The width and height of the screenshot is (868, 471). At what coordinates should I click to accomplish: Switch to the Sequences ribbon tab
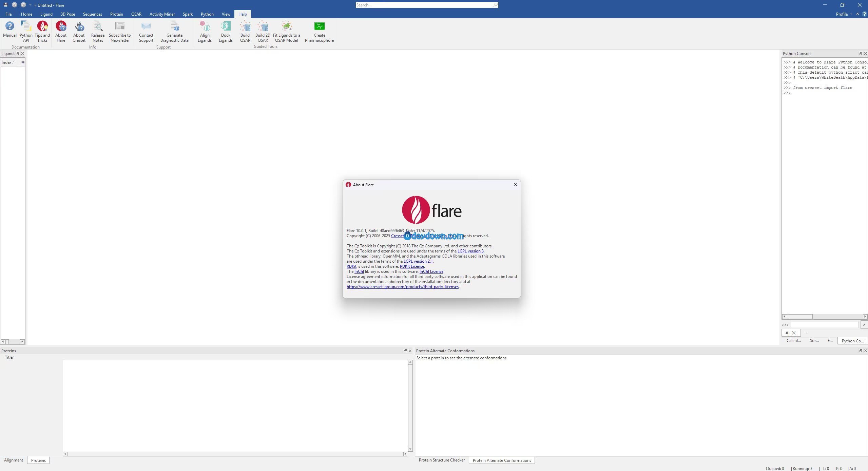coord(92,14)
